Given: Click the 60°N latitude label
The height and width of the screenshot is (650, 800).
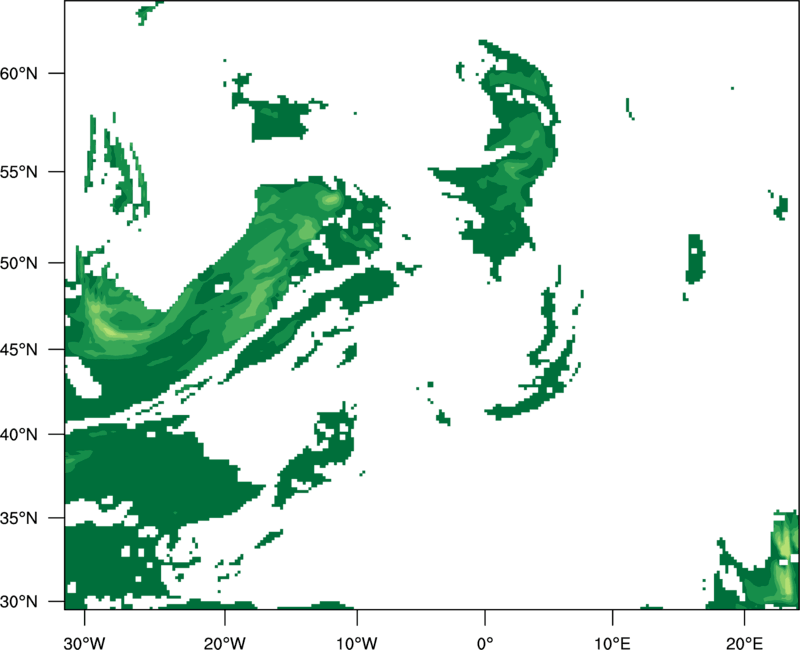Looking at the screenshot, I should [x=19, y=74].
